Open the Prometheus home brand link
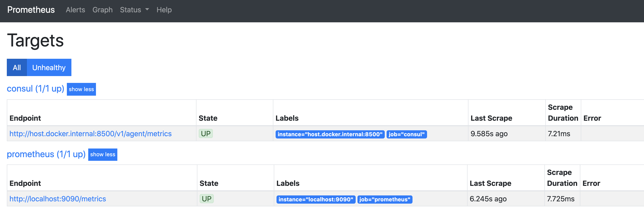The height and width of the screenshot is (210, 644). point(31,10)
